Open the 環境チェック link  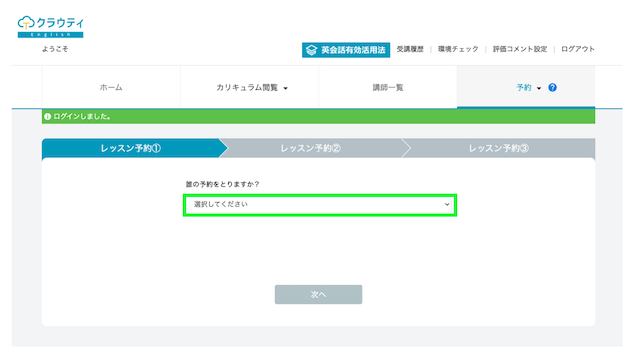[458, 49]
